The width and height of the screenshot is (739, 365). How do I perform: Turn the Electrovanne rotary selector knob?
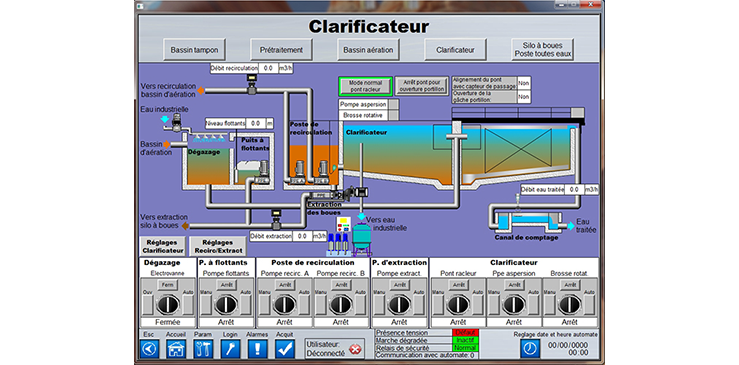pos(168,305)
